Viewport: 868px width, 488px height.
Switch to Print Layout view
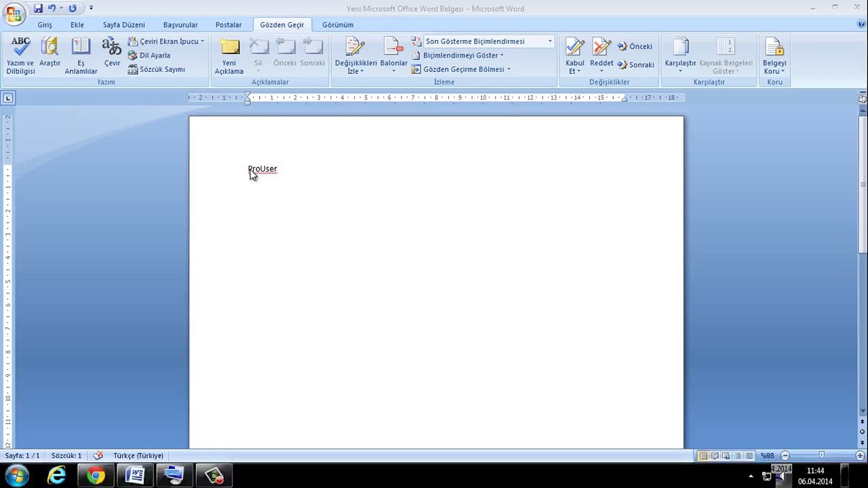point(703,455)
